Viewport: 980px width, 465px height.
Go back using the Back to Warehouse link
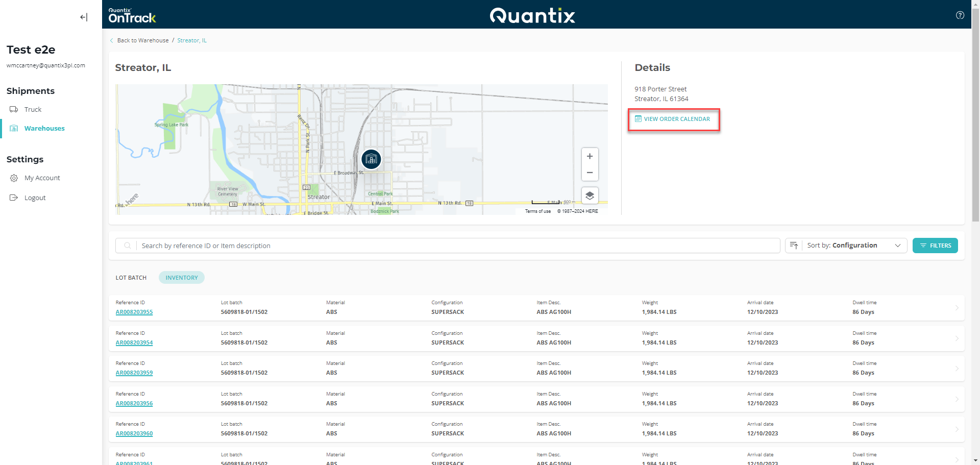point(143,40)
